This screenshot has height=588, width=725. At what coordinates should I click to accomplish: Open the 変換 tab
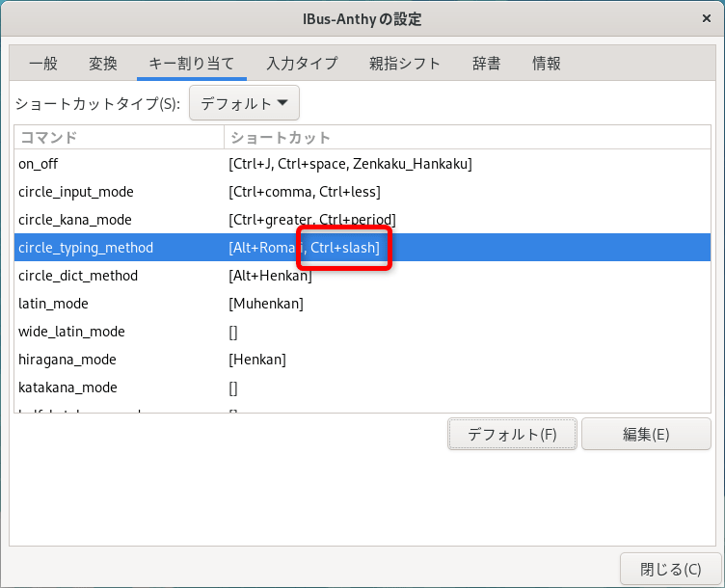103,64
